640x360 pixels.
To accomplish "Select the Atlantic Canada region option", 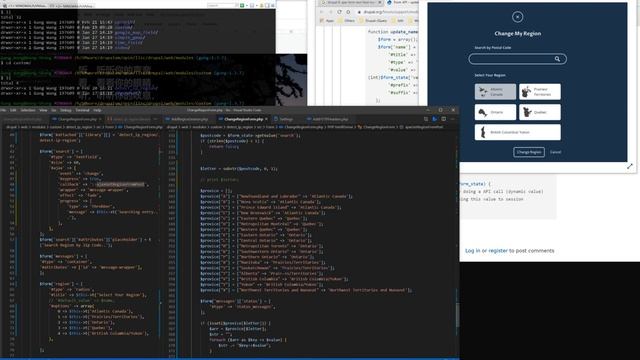I will 495,92.
